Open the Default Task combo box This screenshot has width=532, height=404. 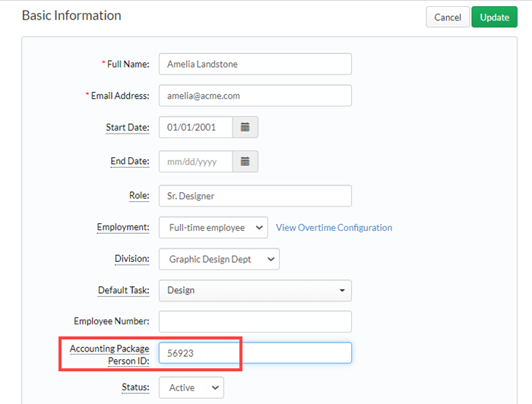tap(255, 290)
